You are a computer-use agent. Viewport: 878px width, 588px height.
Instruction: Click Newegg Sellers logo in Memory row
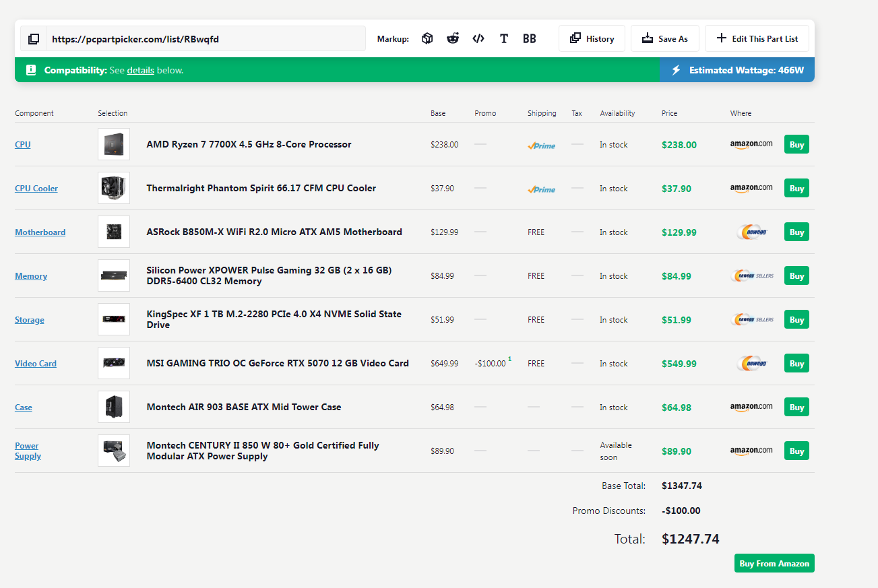[752, 275]
